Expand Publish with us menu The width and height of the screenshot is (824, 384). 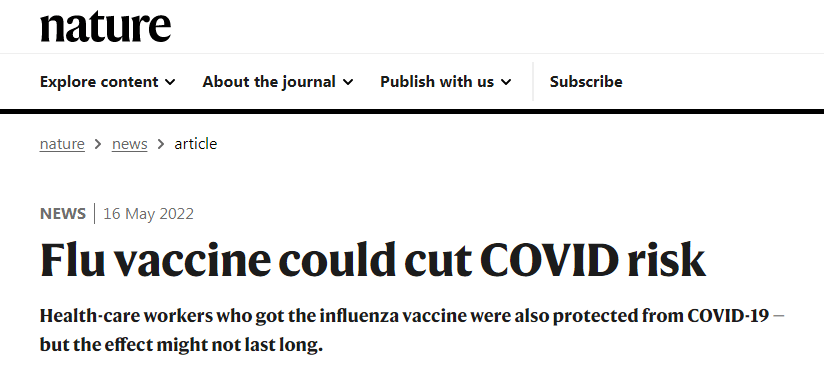pos(446,82)
